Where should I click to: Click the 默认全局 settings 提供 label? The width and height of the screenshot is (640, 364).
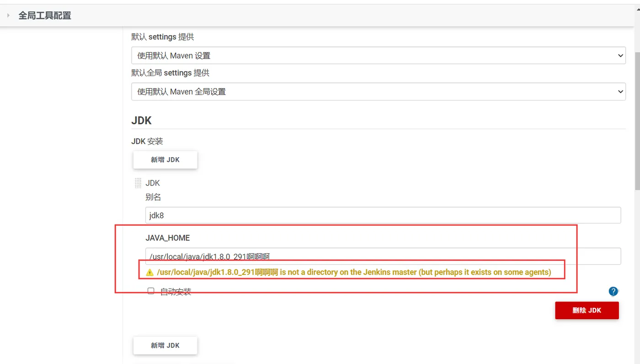tap(170, 73)
